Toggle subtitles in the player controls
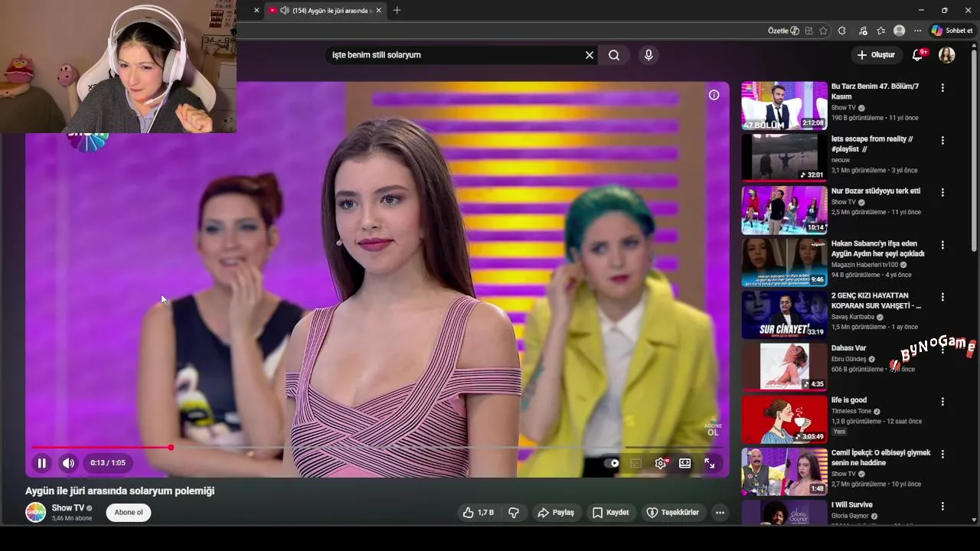The width and height of the screenshot is (980, 551). (x=635, y=463)
